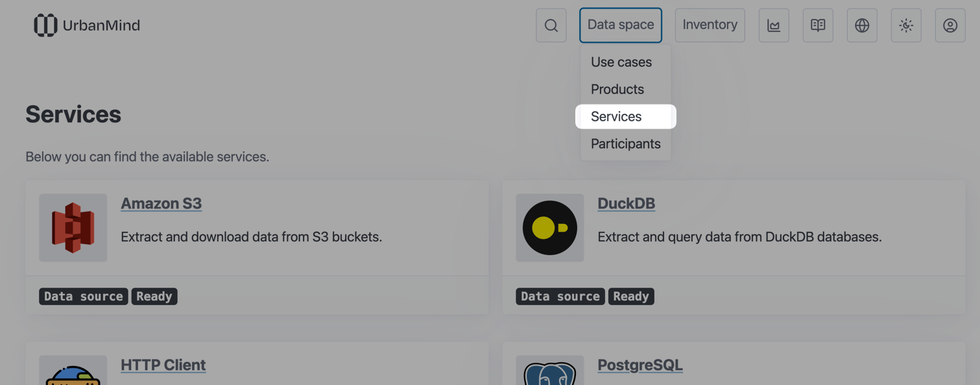Click the HTTP Client logo thumbnail
The width and height of the screenshot is (980, 385).
coord(73,371)
